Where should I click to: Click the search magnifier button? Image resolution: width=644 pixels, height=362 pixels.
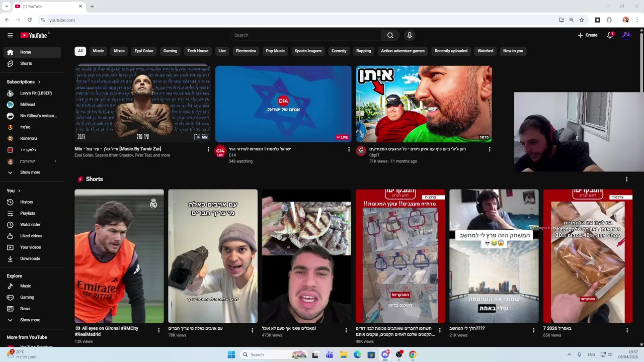[x=390, y=35]
